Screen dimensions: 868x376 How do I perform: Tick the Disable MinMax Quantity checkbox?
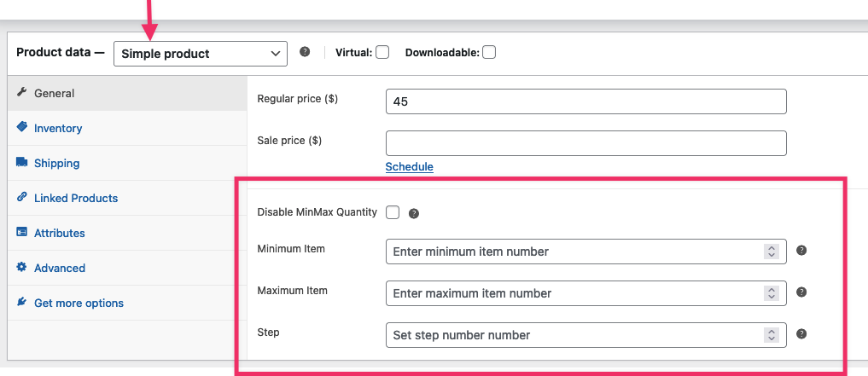click(393, 212)
